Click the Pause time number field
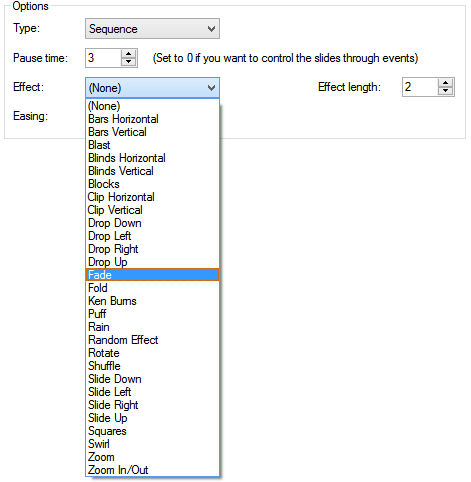471x482 pixels. tap(103, 58)
